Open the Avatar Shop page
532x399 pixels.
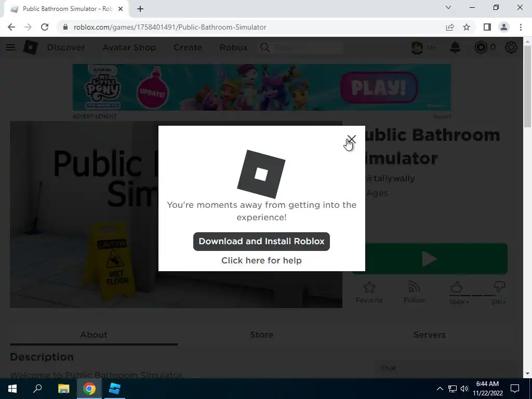pyautogui.click(x=129, y=47)
